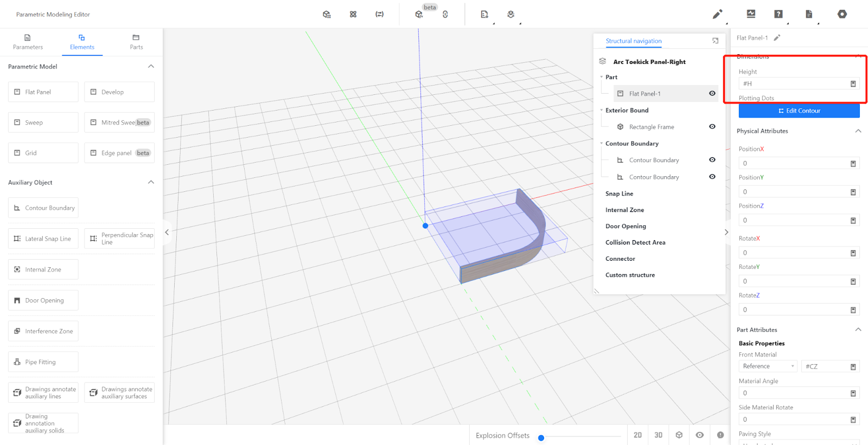868x445 pixels.
Task: Toggle visibility of first Contour Boundary
Action: tap(712, 160)
